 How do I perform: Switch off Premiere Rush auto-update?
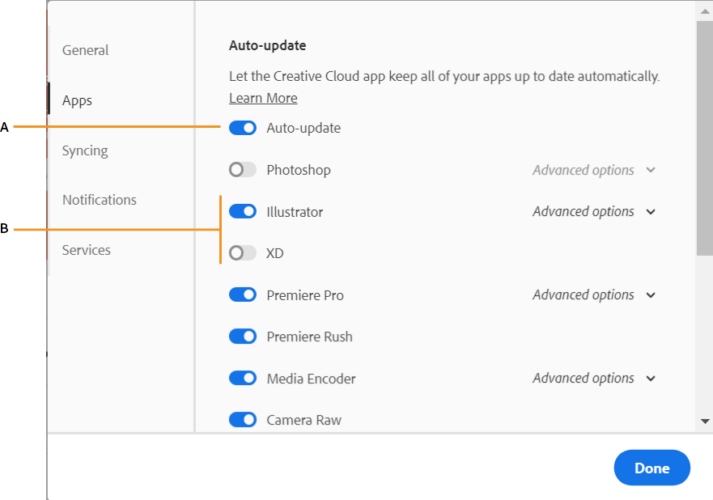click(x=243, y=336)
